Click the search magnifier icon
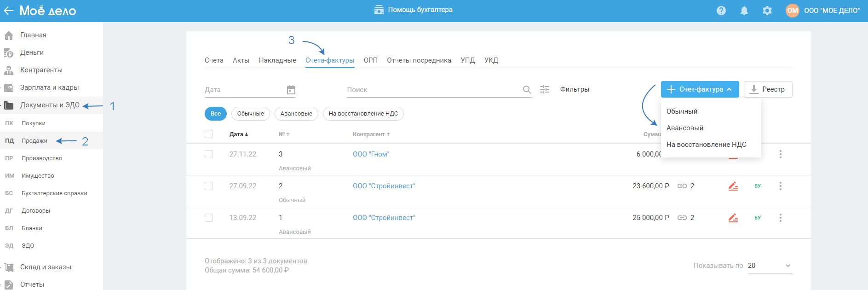868x290 pixels. click(x=527, y=90)
